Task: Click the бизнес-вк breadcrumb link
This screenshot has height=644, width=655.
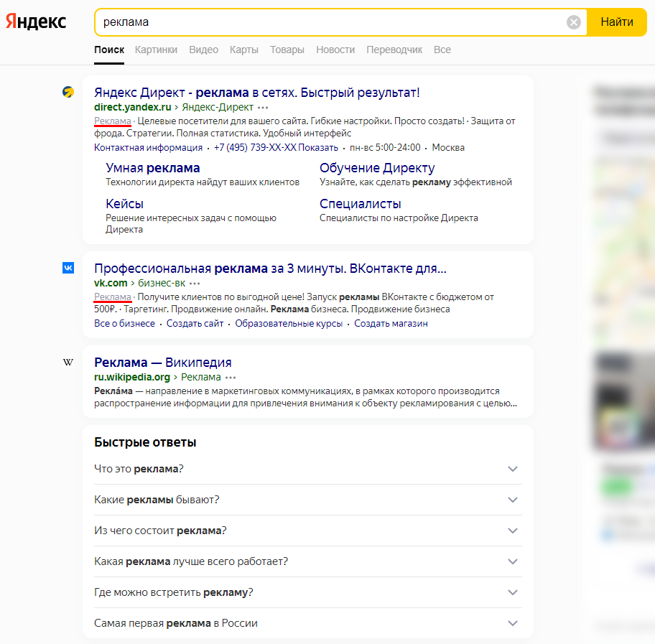Action: [x=162, y=283]
